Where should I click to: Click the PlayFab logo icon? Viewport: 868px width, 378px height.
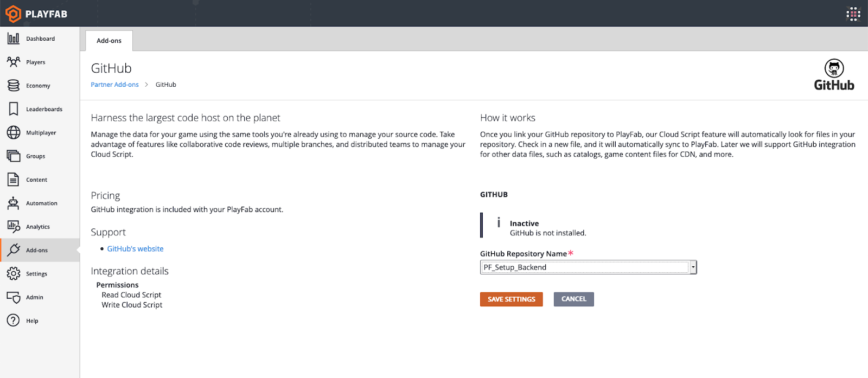point(12,14)
